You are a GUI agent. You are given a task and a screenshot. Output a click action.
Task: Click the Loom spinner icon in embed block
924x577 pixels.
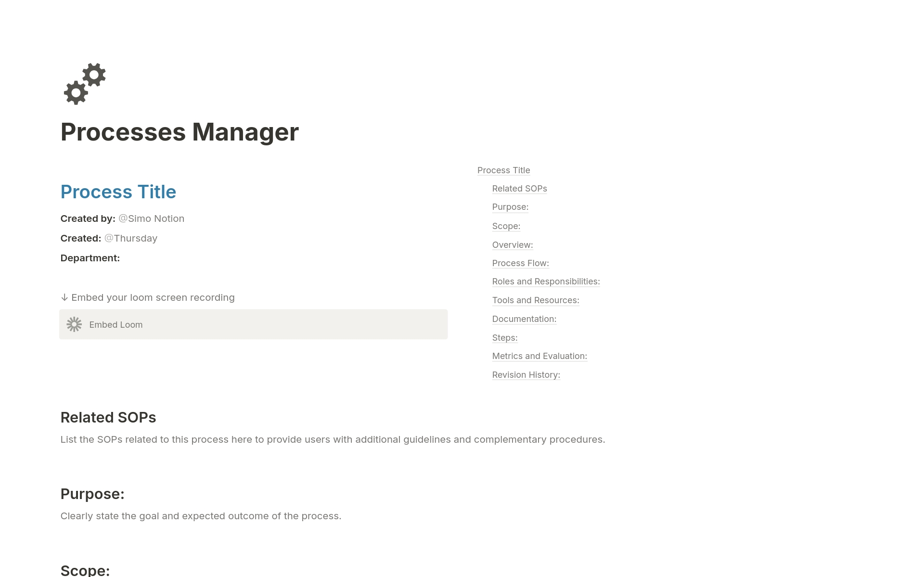click(75, 324)
